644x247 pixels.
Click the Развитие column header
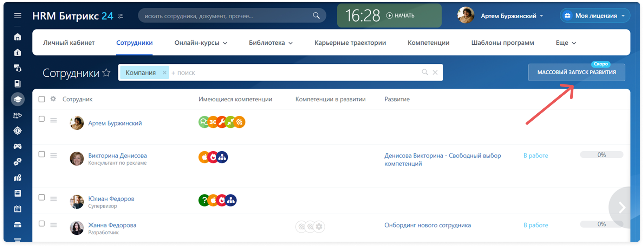click(397, 99)
